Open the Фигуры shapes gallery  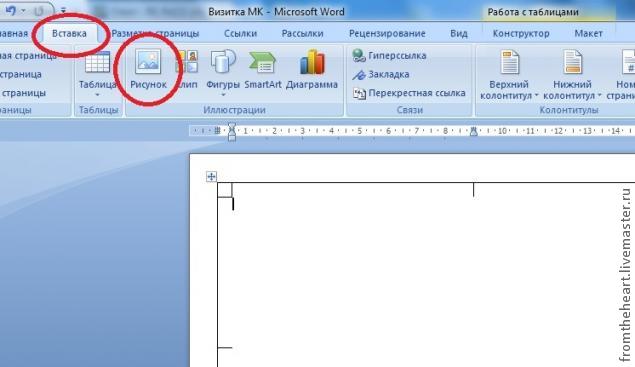[223, 69]
